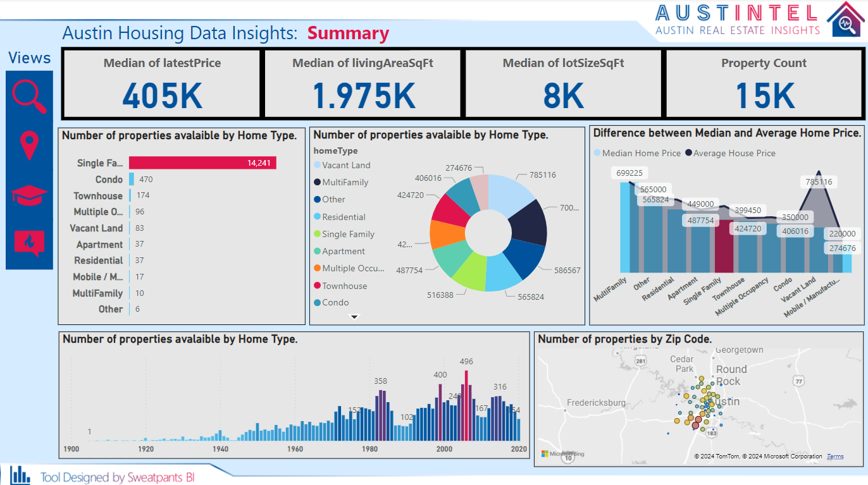Viewport: 868px width, 485px height.
Task: Click the Townhouse color swatch in the legend
Action: pyautogui.click(x=317, y=286)
